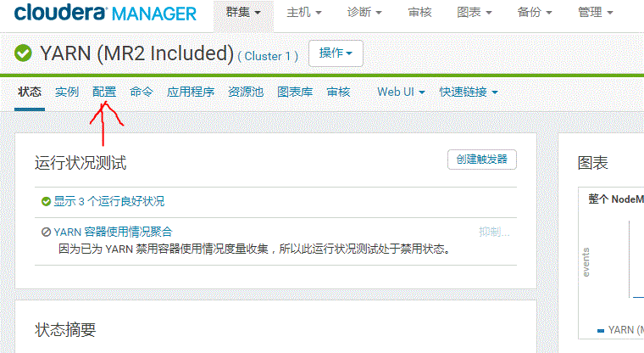
Task: Switch to the 配置 tab
Action: (x=104, y=92)
